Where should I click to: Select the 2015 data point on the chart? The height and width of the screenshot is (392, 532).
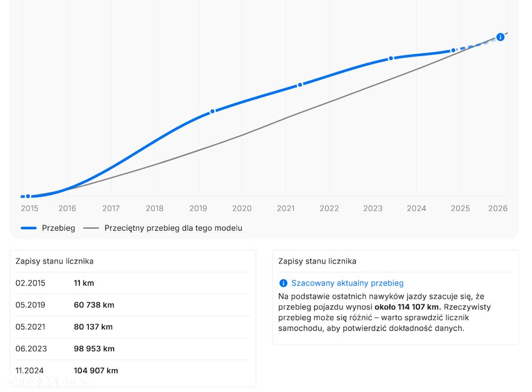[28, 196]
